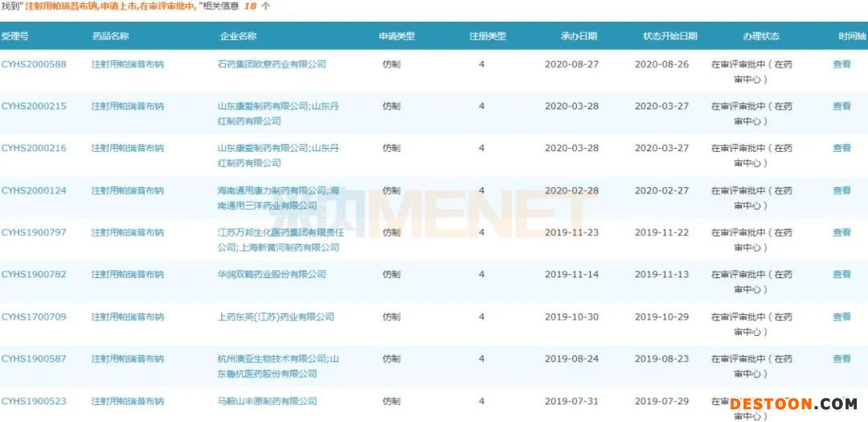Open the CYHS2000216 record
Image resolution: width=868 pixels, height=422 pixels.
pos(34,148)
